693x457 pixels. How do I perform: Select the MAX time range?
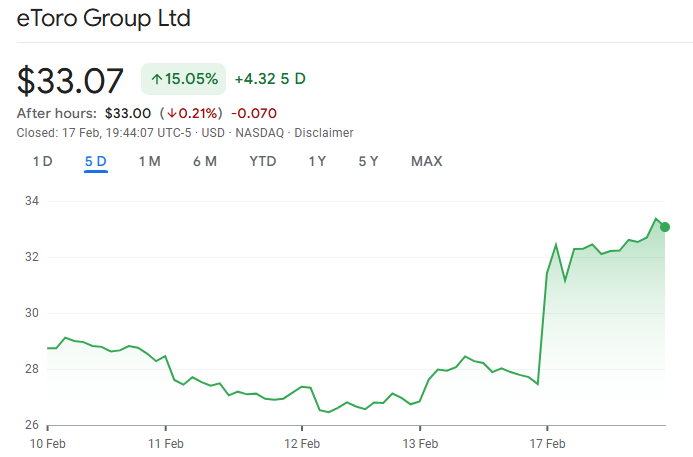[x=426, y=161]
